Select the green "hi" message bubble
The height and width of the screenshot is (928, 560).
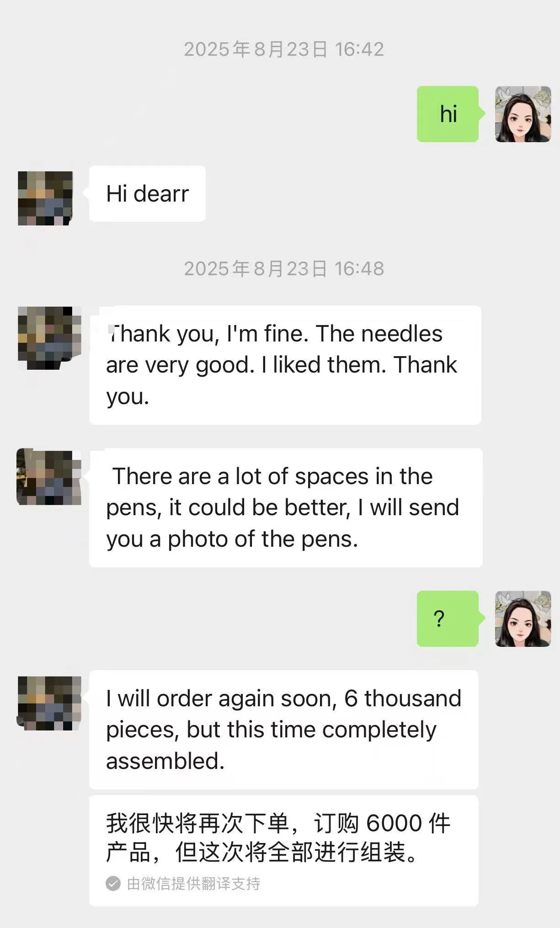(448, 114)
